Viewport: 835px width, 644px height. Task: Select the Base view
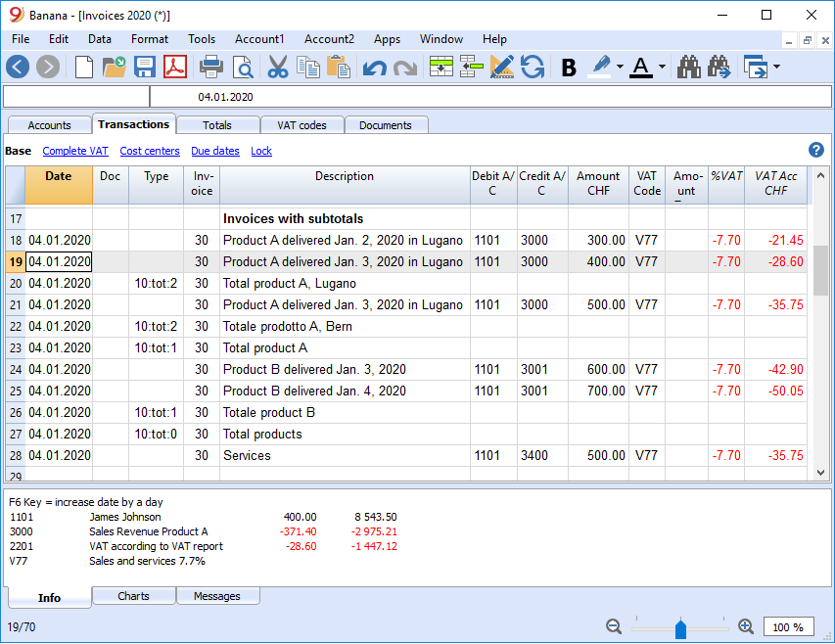18,151
